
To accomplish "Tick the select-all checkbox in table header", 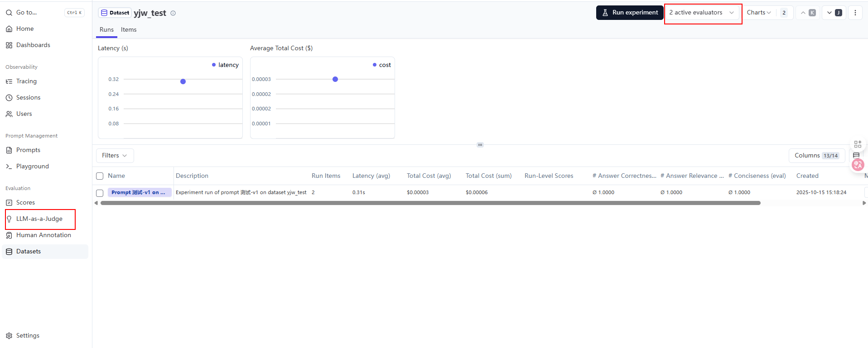I will (x=100, y=176).
